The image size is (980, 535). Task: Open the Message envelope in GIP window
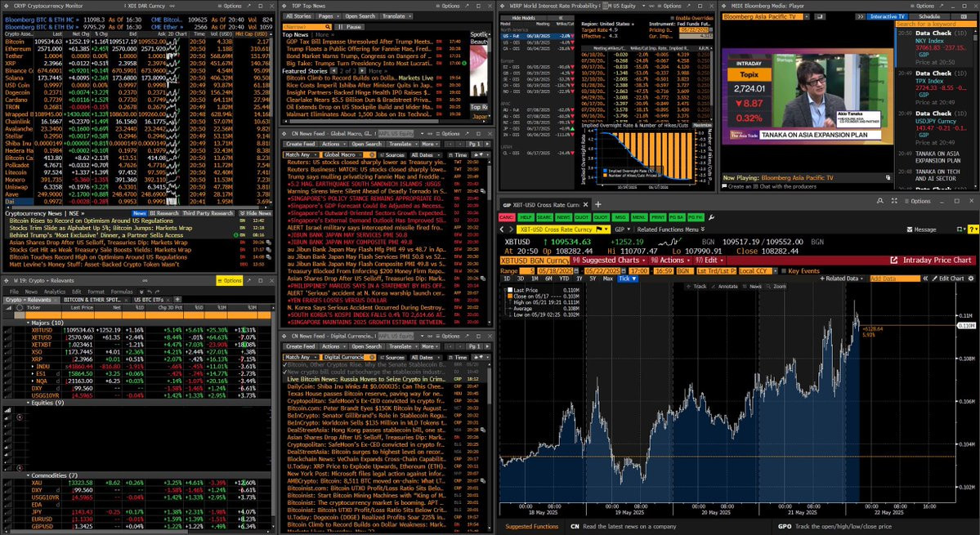point(921,230)
